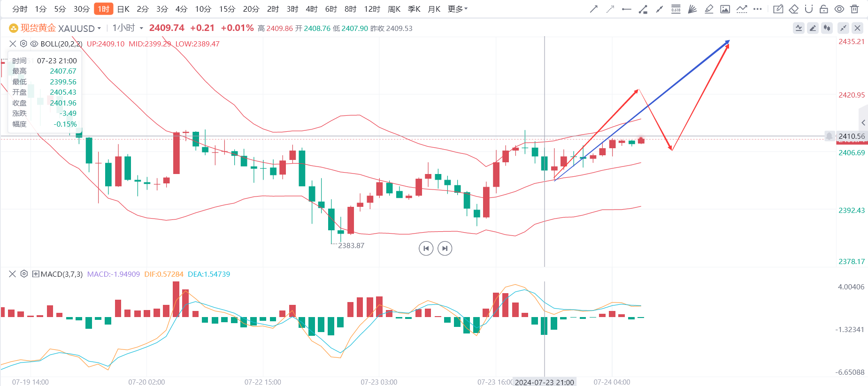Click the indicator line icon button
Image resolution: width=868 pixels, height=386 pixels.
[799, 28]
